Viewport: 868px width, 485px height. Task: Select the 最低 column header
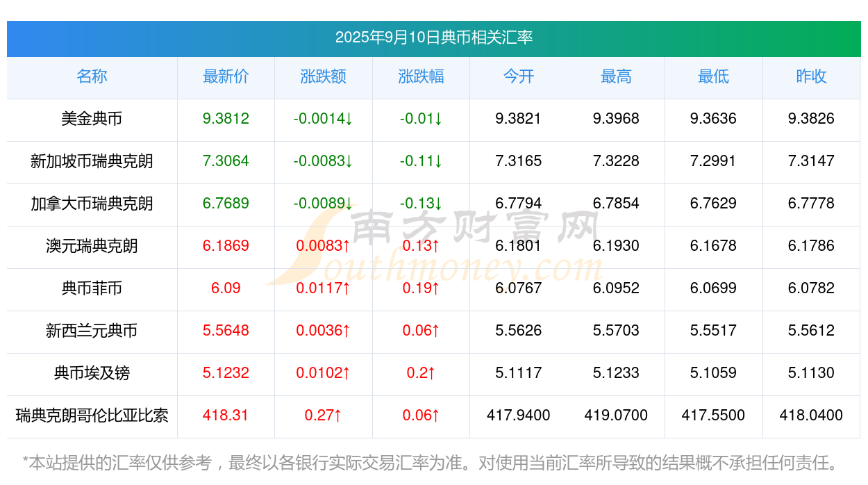pos(713,76)
